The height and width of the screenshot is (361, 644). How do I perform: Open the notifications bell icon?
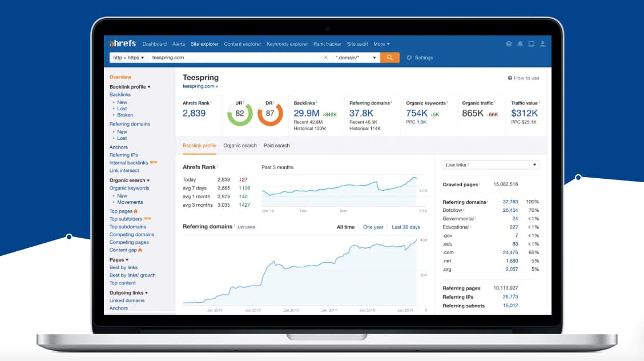[520, 44]
